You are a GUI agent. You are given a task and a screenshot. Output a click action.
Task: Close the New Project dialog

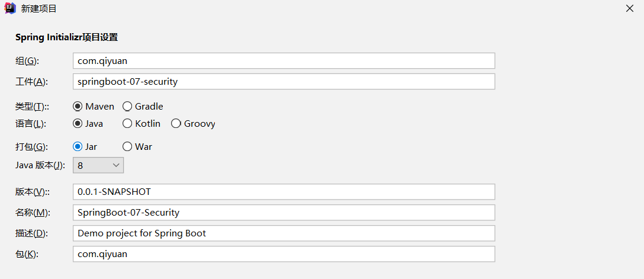[629, 9]
